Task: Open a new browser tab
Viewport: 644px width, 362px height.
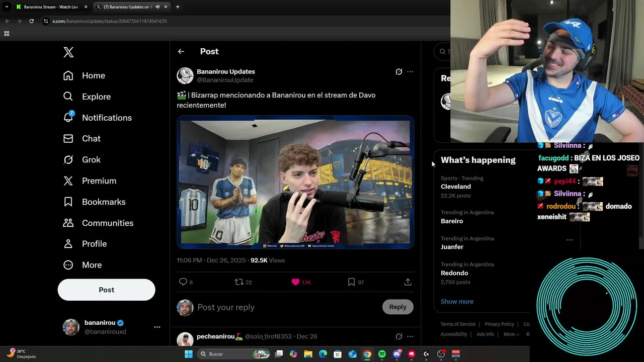Action: coord(178,7)
